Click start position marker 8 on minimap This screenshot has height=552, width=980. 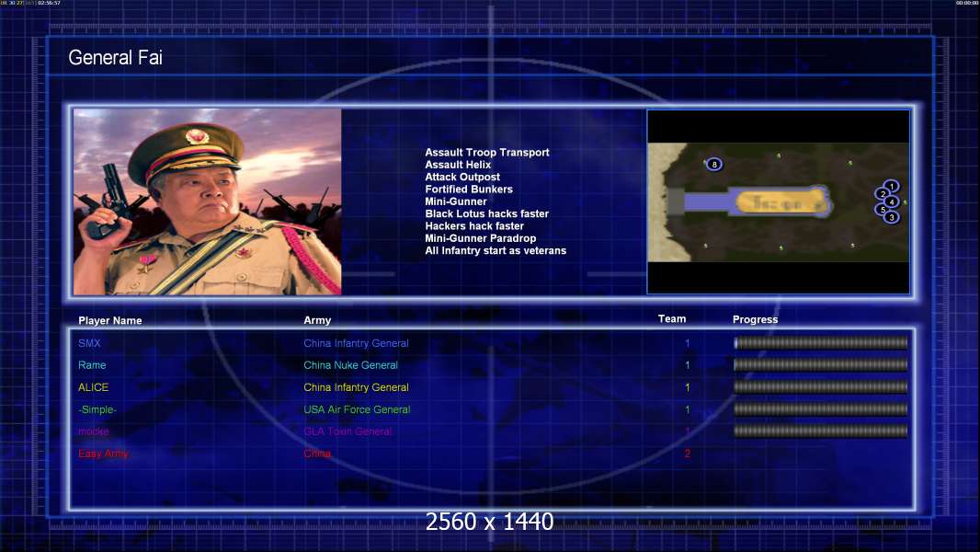pos(714,165)
